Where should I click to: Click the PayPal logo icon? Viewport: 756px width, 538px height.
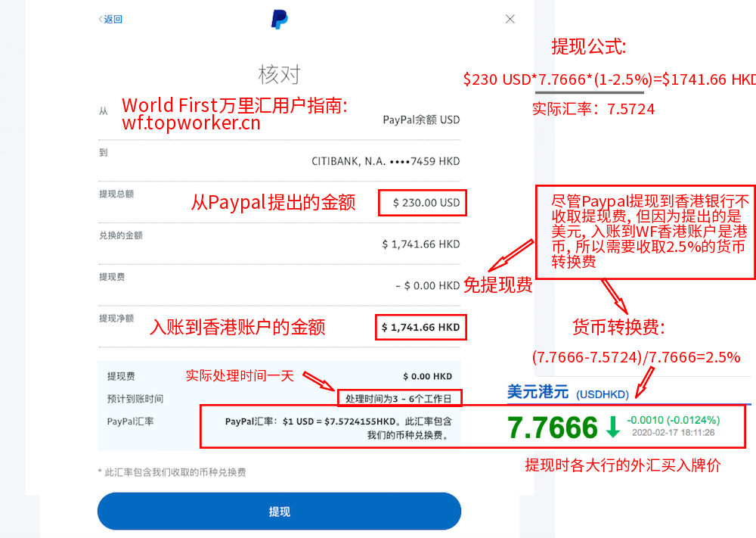click(x=279, y=20)
